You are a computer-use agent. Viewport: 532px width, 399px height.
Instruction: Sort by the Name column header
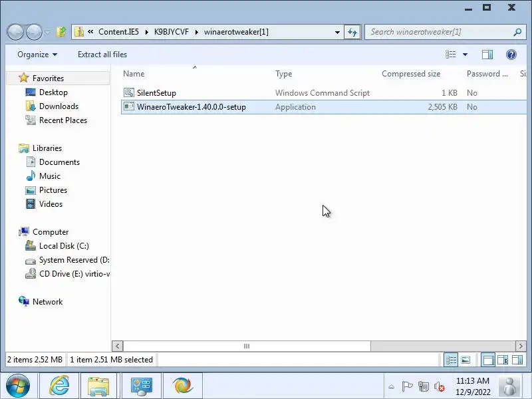tap(134, 74)
